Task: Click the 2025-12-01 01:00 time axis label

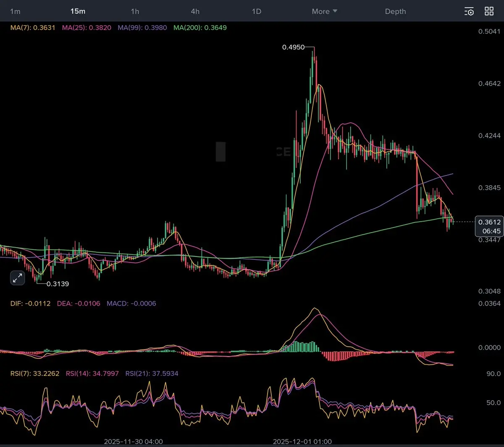Action: (x=302, y=442)
